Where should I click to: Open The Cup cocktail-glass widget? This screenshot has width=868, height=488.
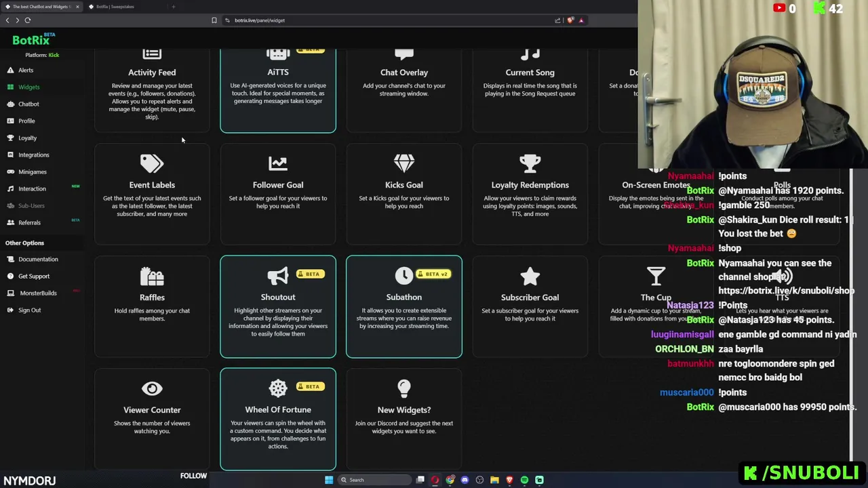(x=656, y=306)
